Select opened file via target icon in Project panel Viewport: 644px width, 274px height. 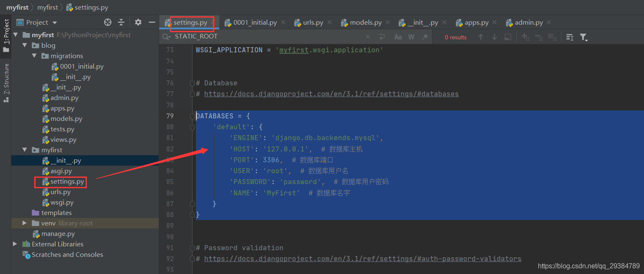click(108, 22)
